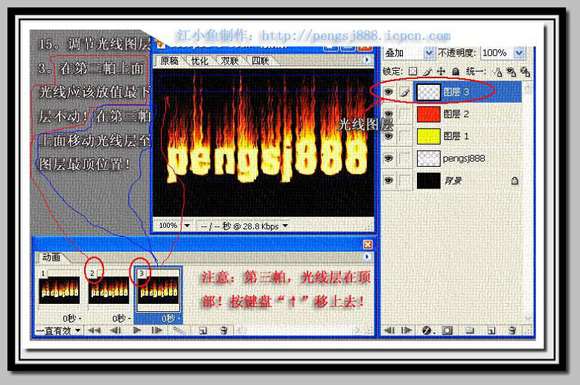Toggle visibility of the pengsj888 layer
The image size is (580, 385).
(388, 158)
